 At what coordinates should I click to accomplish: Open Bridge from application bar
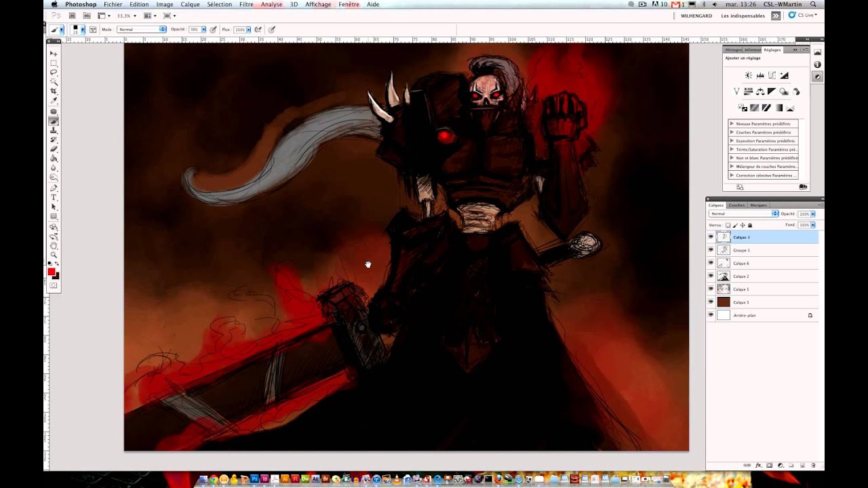pyautogui.click(x=72, y=16)
